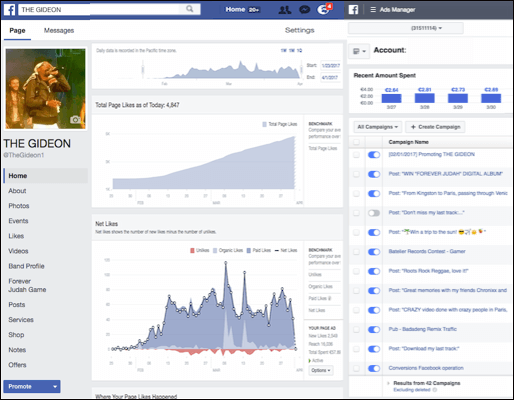Open the account view icon dropdown

pyautogui.click(x=359, y=51)
